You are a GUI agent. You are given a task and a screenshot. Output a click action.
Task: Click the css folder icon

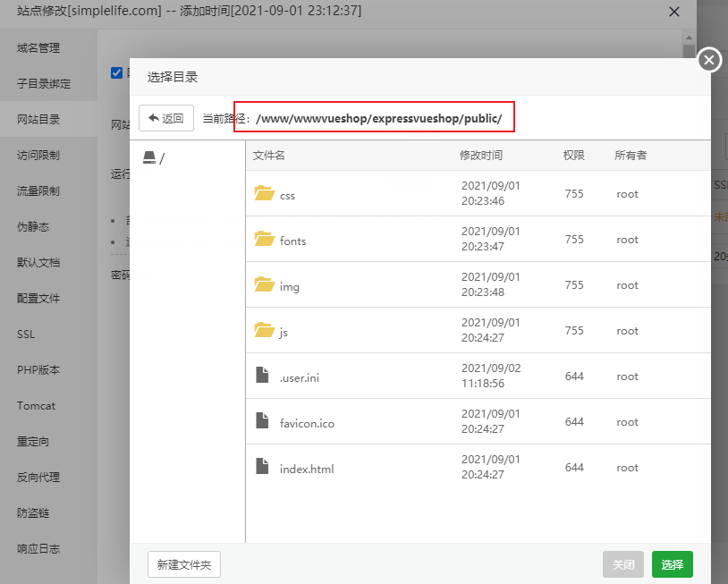pyautogui.click(x=265, y=193)
